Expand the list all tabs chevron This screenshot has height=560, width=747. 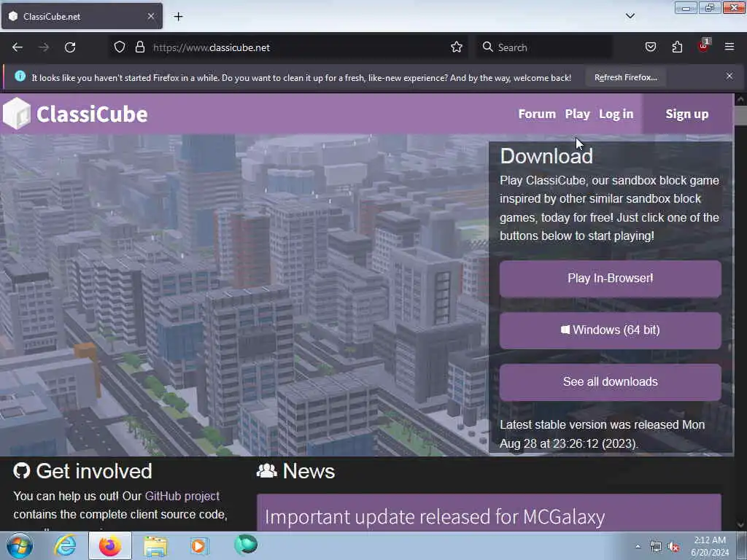[630, 16]
